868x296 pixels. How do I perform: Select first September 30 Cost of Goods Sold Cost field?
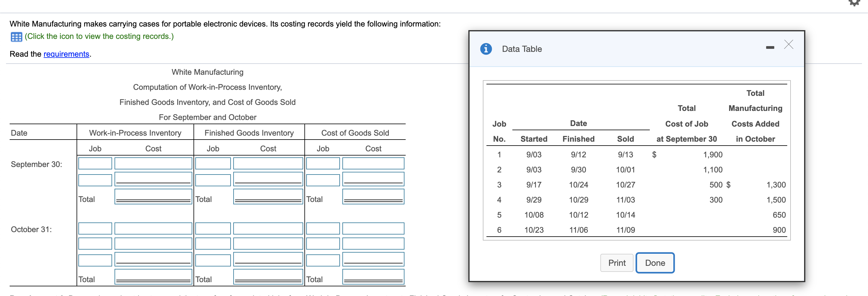click(373, 163)
